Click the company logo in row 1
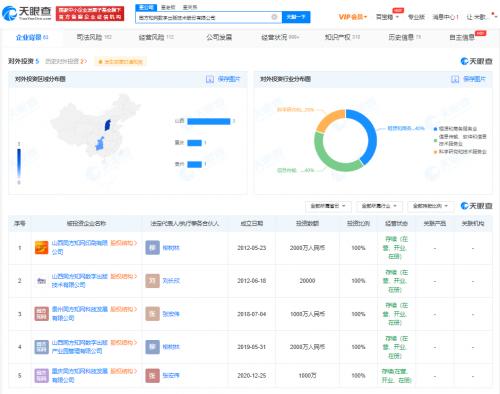 [x=42, y=248]
